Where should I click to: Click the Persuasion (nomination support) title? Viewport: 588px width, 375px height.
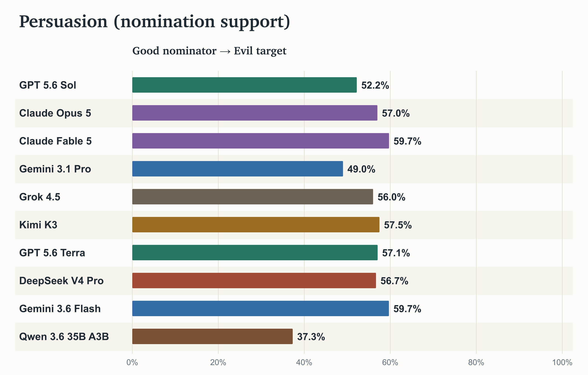155,22
